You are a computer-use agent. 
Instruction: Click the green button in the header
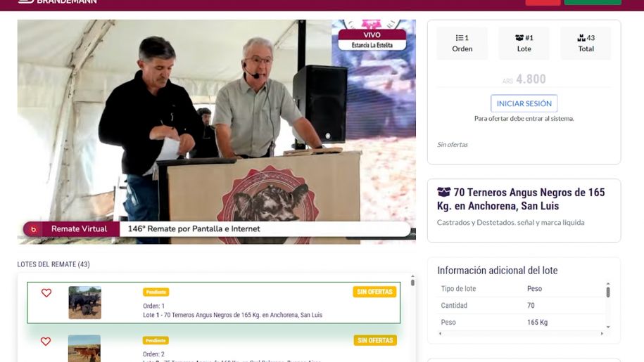point(592,2)
